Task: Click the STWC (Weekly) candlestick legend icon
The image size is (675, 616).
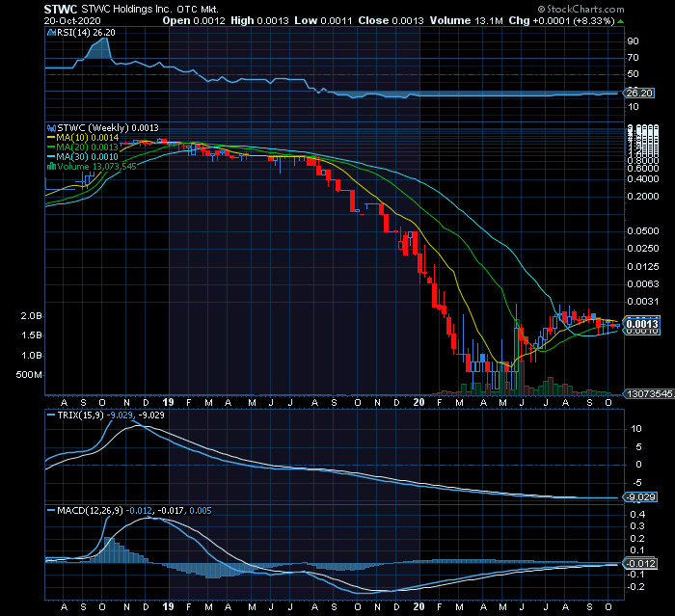Action: click(51, 128)
